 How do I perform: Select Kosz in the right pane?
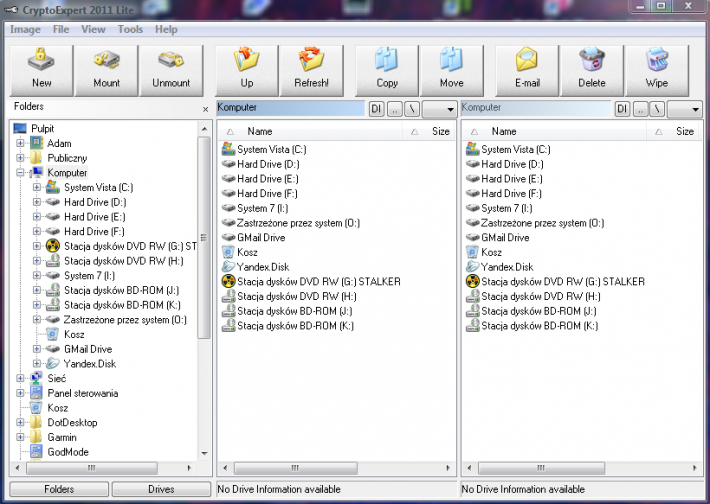tap(484, 252)
